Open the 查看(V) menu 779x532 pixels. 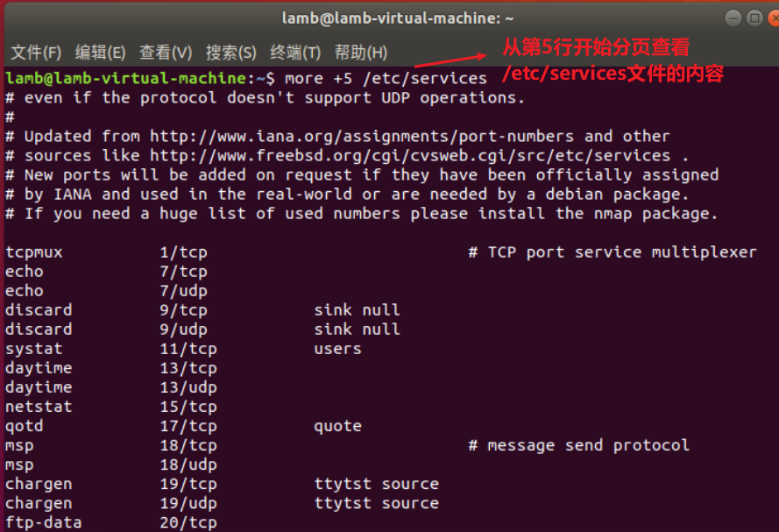[165, 53]
